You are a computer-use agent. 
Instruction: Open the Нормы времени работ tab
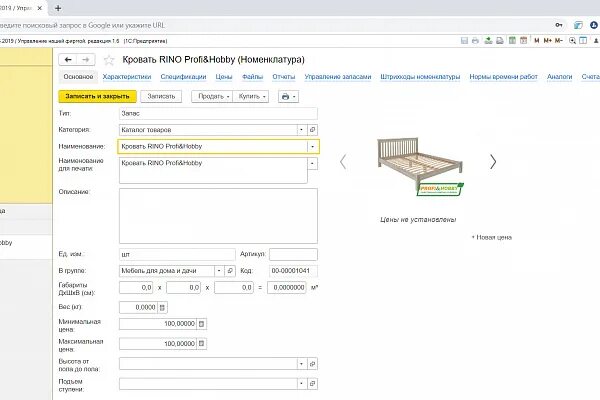tap(504, 77)
